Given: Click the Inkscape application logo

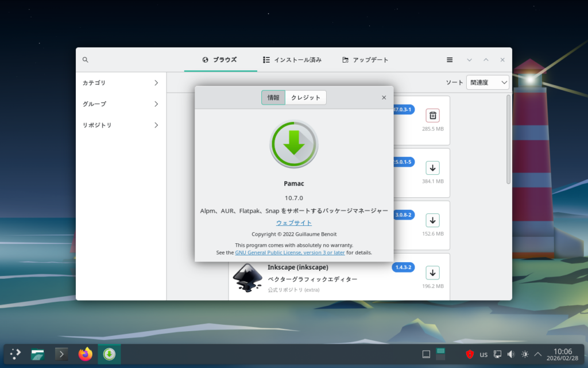Looking at the screenshot, I should point(247,278).
